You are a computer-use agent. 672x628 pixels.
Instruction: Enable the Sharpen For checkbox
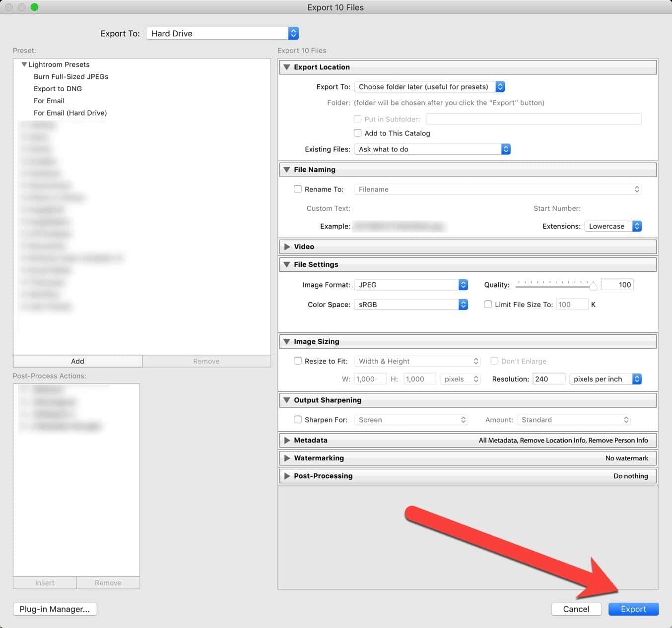[298, 420]
